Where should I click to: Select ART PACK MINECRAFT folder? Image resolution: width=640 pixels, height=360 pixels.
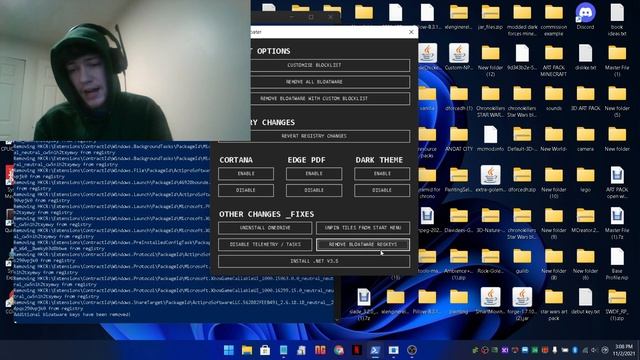coord(553,60)
